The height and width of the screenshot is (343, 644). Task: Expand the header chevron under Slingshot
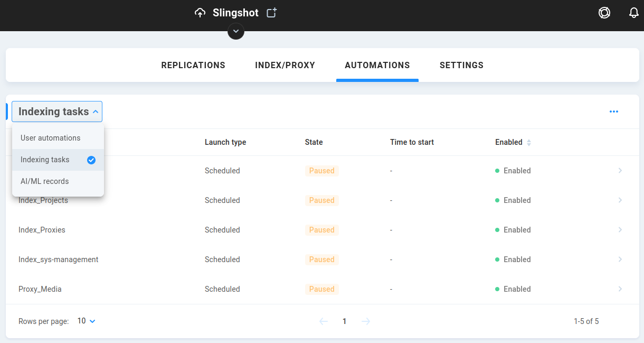pos(236,31)
